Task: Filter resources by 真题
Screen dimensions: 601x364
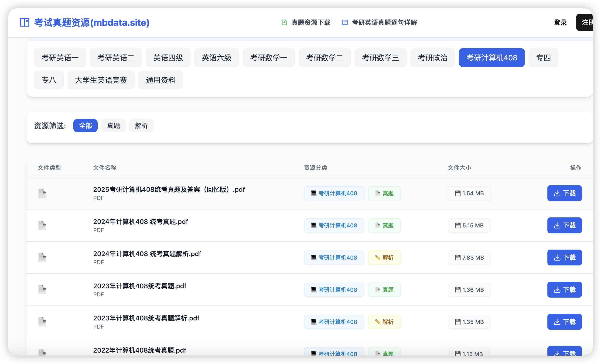Action: [113, 126]
